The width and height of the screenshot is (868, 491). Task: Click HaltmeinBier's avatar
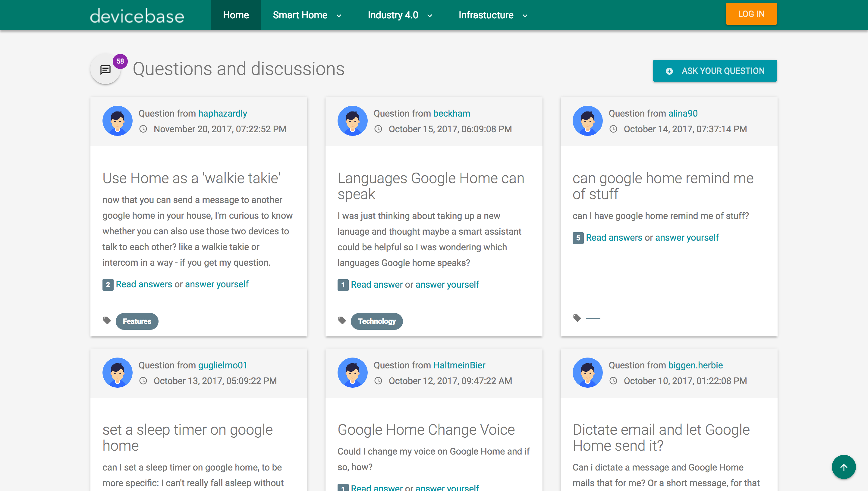353,373
